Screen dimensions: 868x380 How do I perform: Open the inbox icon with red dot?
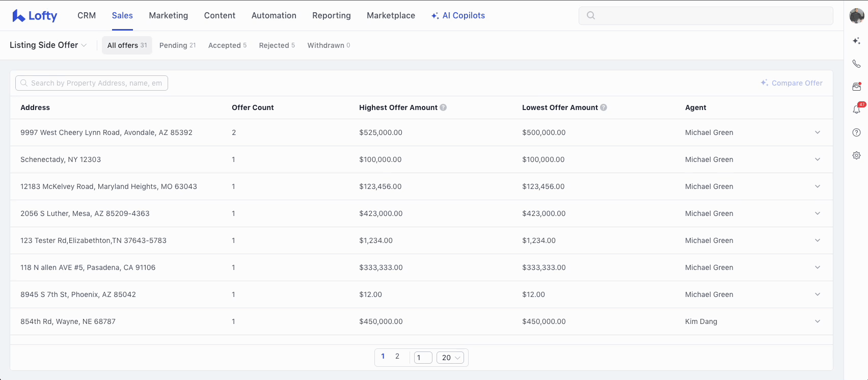pos(856,87)
